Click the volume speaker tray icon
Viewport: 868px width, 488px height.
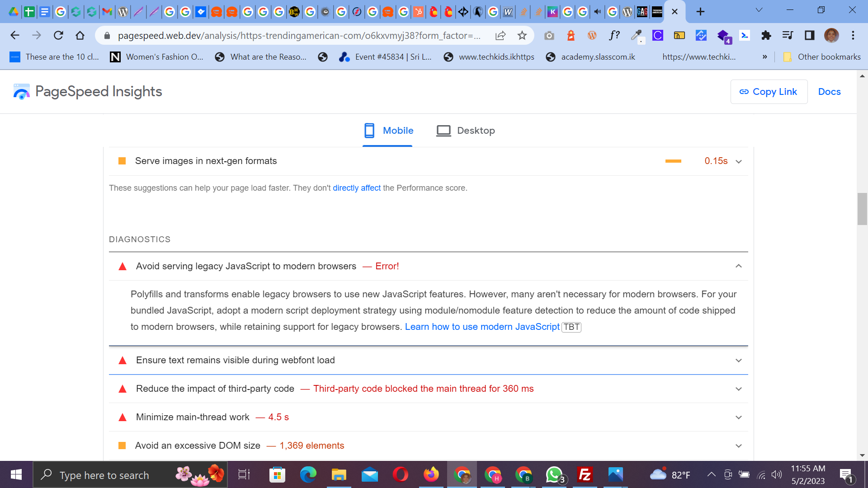(777, 474)
